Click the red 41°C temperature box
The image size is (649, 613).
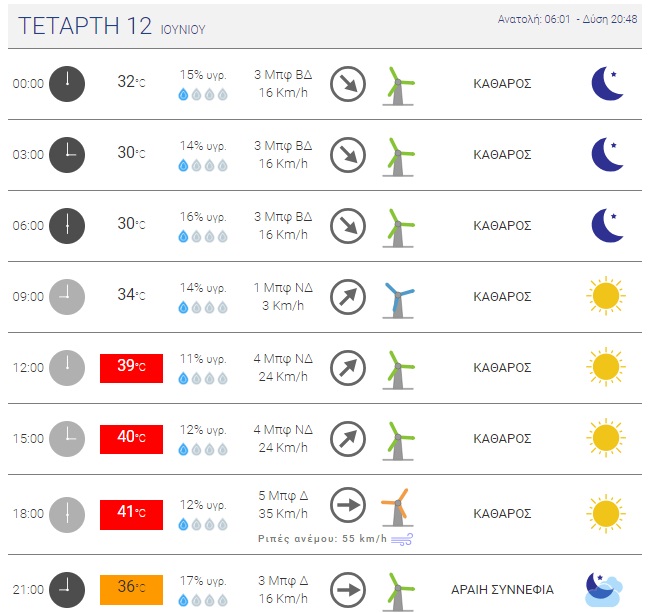tap(131, 514)
